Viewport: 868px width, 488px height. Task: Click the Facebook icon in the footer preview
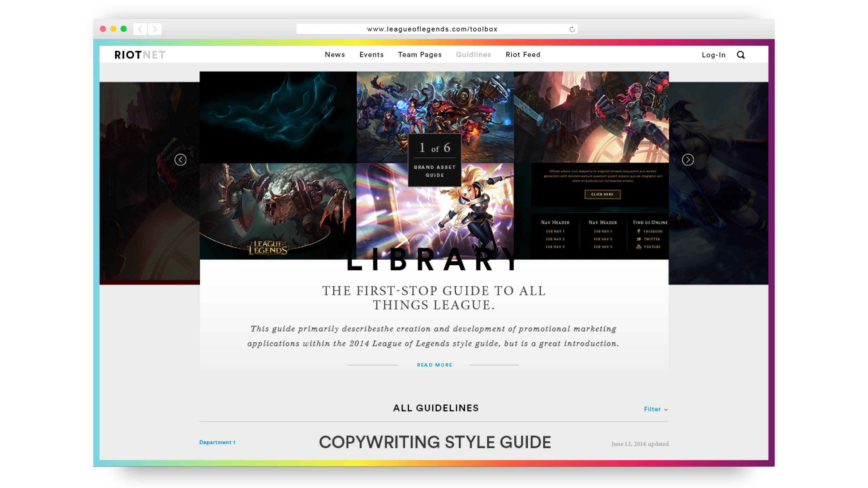pyautogui.click(x=639, y=231)
